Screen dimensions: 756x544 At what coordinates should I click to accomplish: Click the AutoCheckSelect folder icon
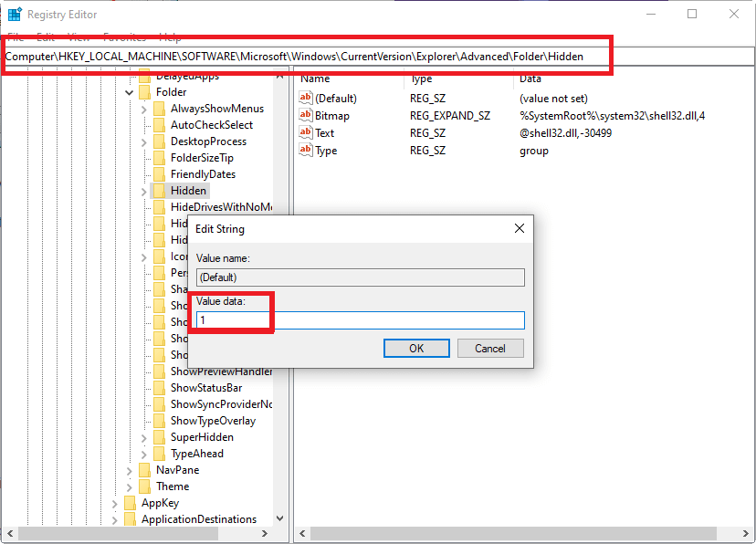point(159,125)
